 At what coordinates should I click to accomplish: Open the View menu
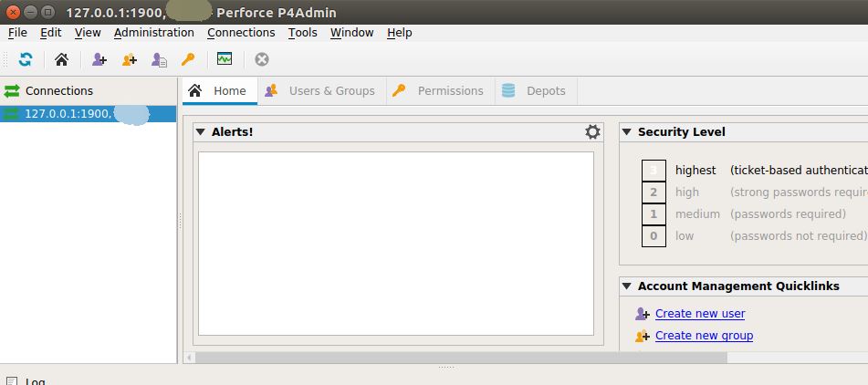click(x=88, y=33)
